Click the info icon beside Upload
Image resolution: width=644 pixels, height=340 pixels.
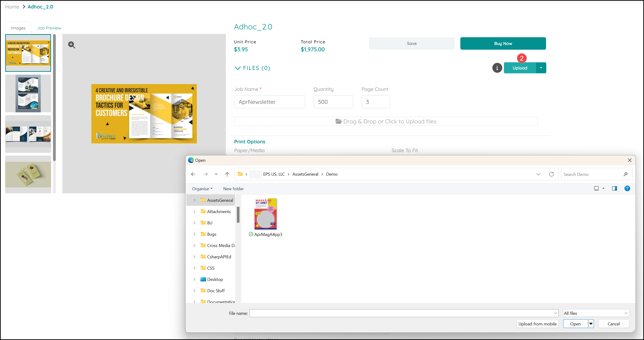coord(497,68)
